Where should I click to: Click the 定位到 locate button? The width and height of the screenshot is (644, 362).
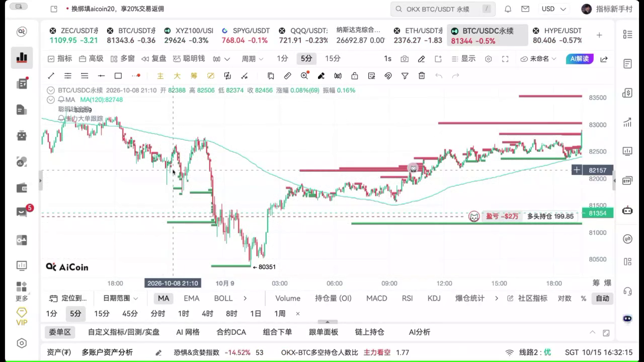pyautogui.click(x=68, y=298)
